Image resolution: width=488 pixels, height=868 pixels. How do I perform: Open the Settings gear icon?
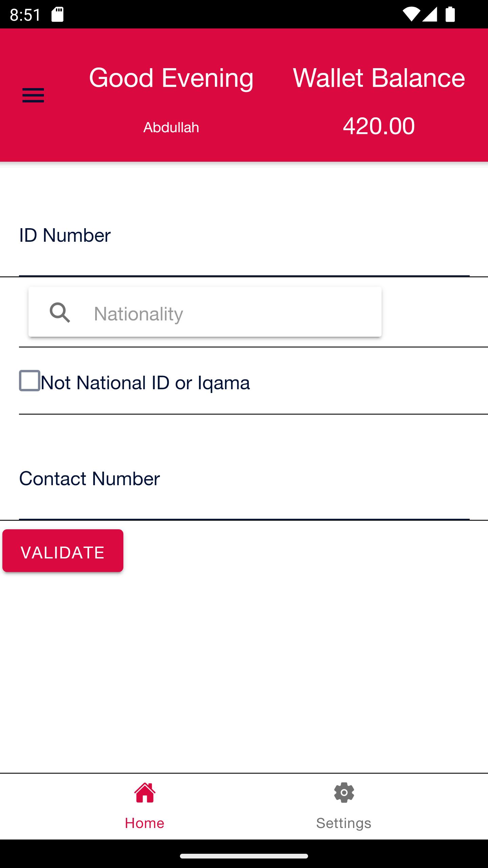click(344, 793)
